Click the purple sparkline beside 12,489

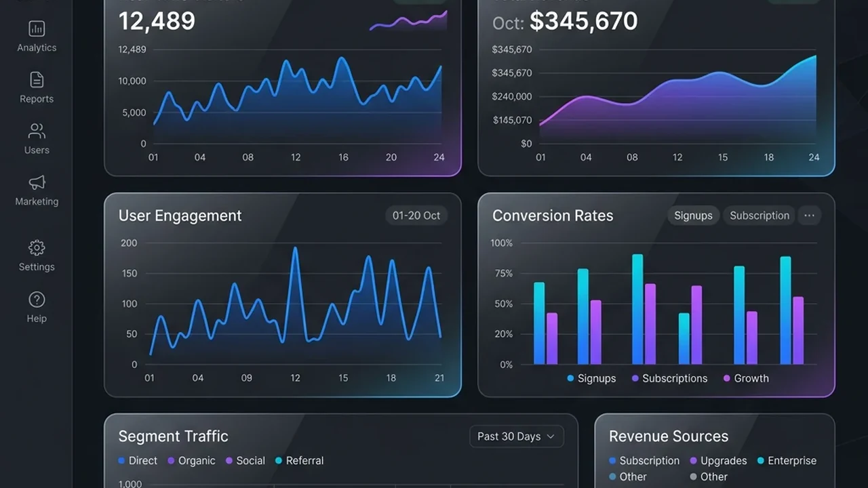tap(408, 20)
